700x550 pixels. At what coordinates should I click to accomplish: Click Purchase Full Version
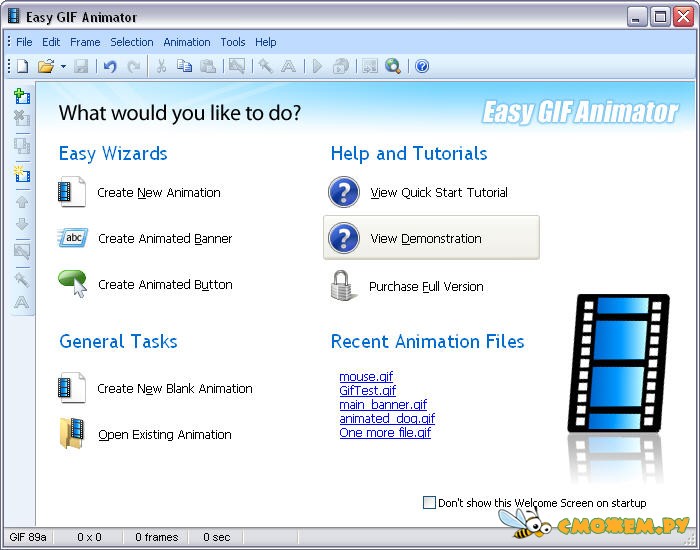pyautogui.click(x=406, y=286)
